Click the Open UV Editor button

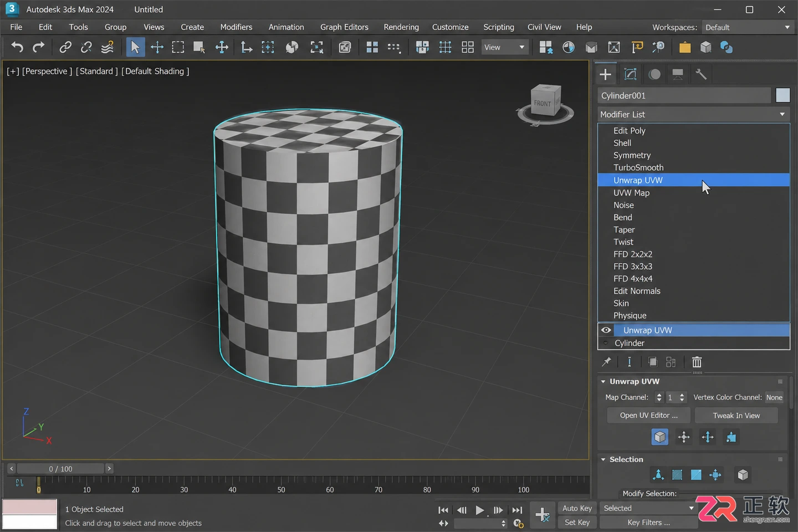pyautogui.click(x=648, y=416)
